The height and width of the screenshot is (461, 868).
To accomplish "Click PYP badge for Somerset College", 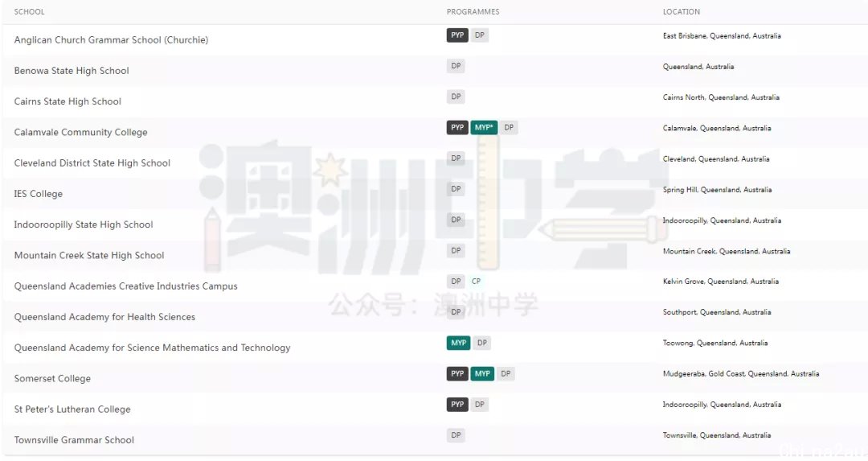I will tap(457, 374).
